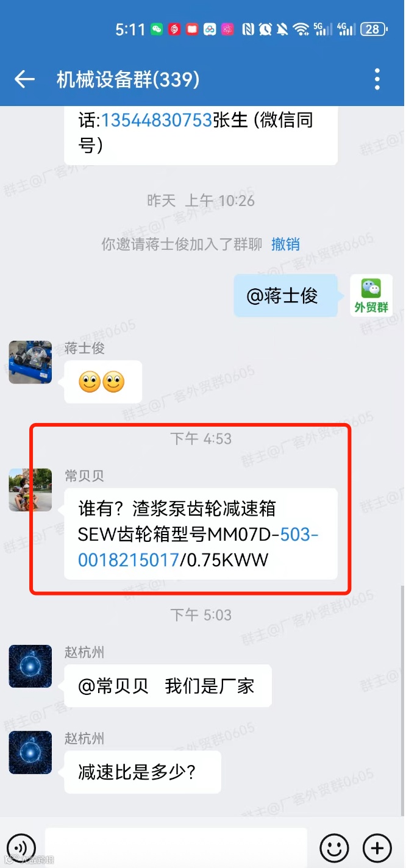Open the three-dot more options menu
The width and height of the screenshot is (406, 868).
pos(377,79)
